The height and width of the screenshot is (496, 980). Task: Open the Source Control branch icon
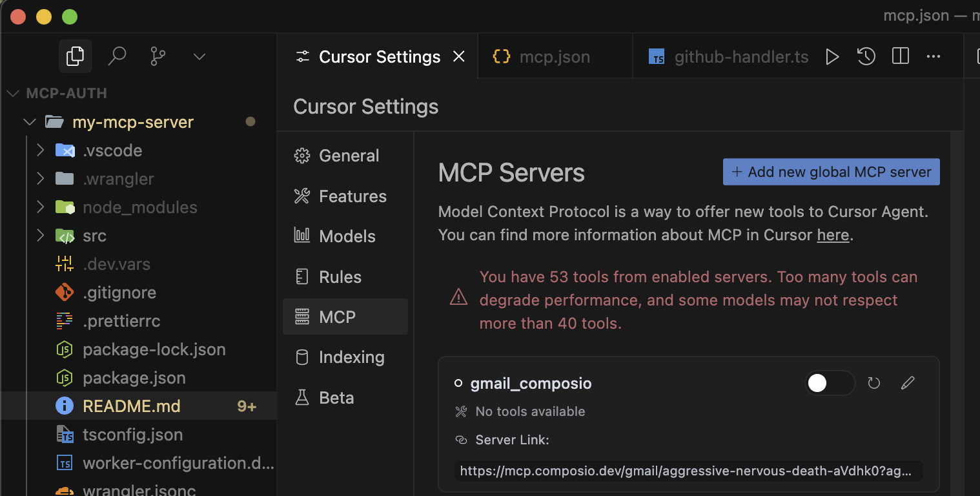158,56
